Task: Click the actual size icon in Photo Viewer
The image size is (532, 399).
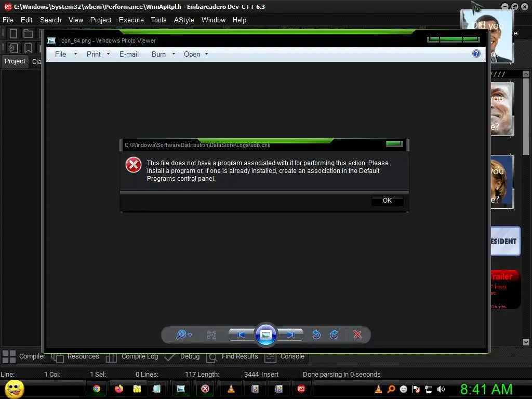Action: (x=211, y=335)
